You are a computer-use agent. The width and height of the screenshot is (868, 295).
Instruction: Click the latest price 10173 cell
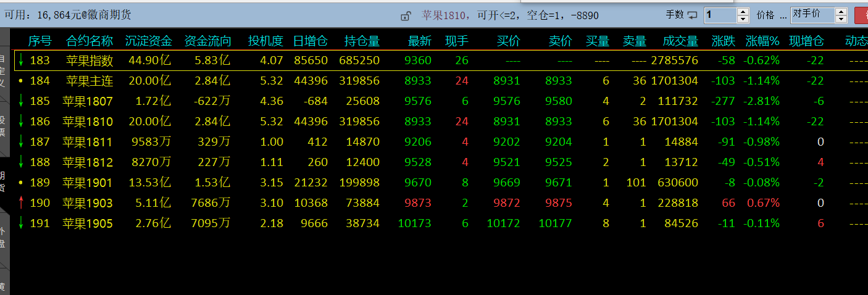[x=415, y=223]
